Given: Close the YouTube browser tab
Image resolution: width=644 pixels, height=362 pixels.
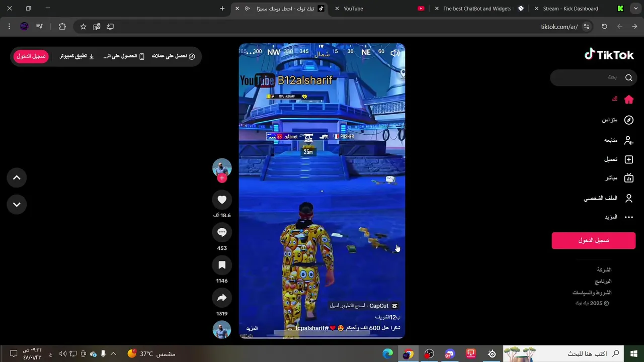Looking at the screenshot, I should tap(336, 9).
